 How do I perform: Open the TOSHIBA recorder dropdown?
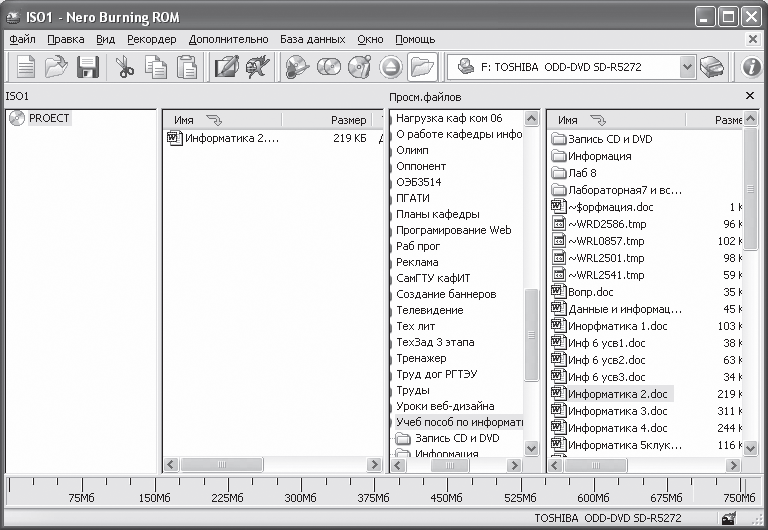click(687, 67)
